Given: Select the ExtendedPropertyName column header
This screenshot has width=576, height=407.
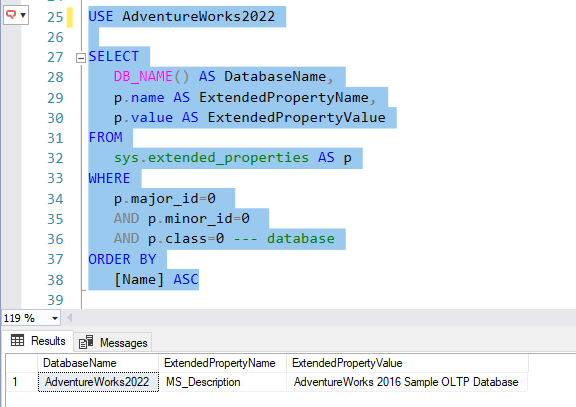Looking at the screenshot, I should (223, 363).
